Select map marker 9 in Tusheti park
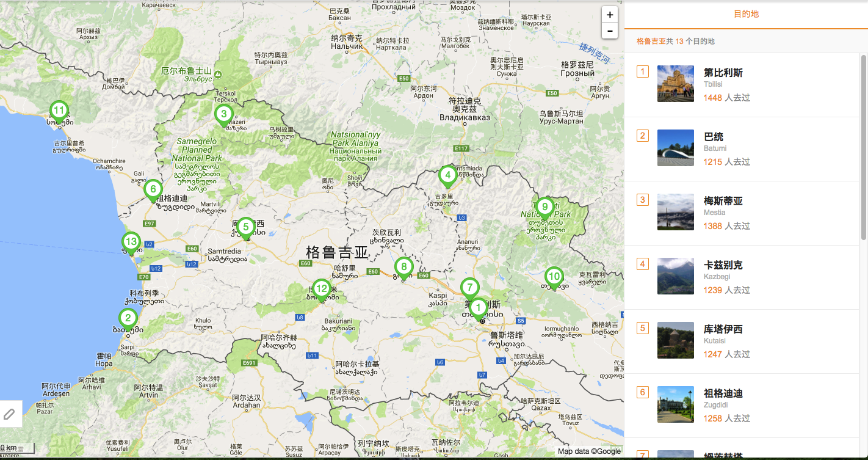The height and width of the screenshot is (460, 868). point(544,208)
